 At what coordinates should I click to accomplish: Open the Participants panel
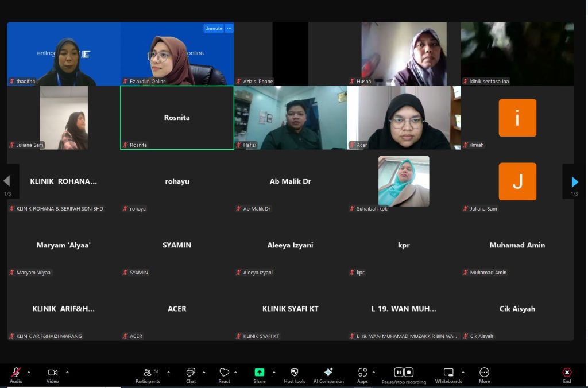click(148, 373)
